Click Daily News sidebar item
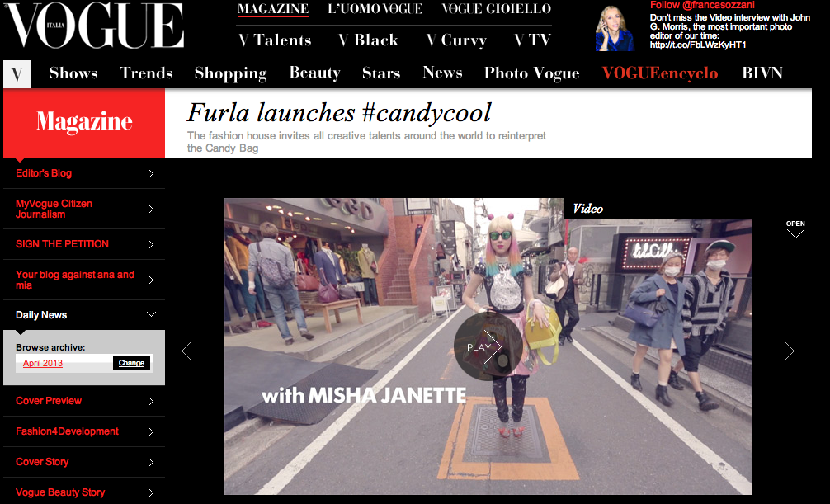The width and height of the screenshot is (830, 504). (41, 315)
